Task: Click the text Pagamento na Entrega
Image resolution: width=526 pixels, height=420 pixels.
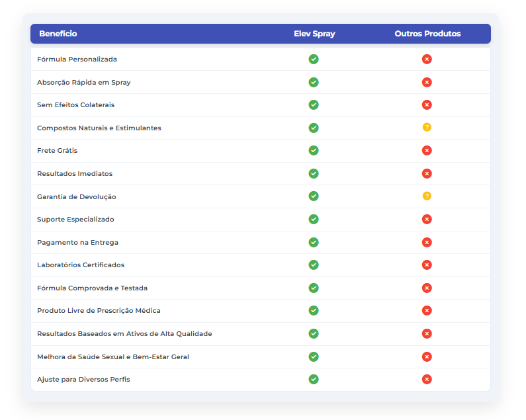Action: pyautogui.click(x=77, y=243)
